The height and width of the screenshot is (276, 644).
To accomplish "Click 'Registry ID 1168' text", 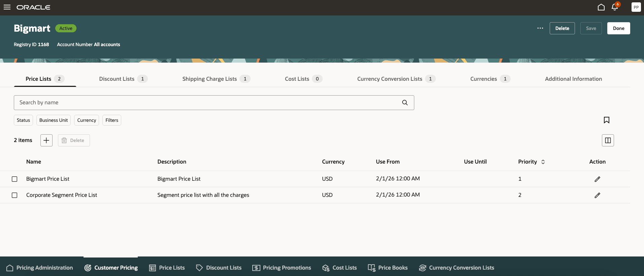I will click(x=31, y=44).
